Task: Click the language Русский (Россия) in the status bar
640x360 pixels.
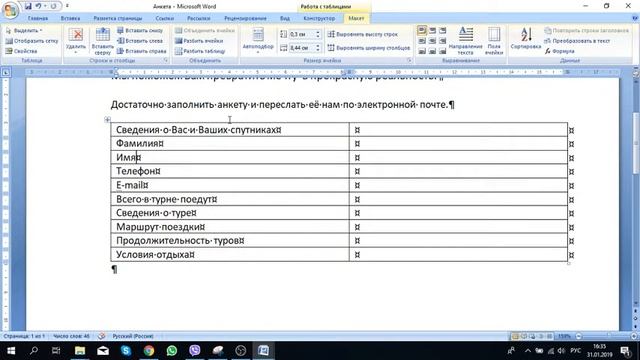Action: coord(133,336)
